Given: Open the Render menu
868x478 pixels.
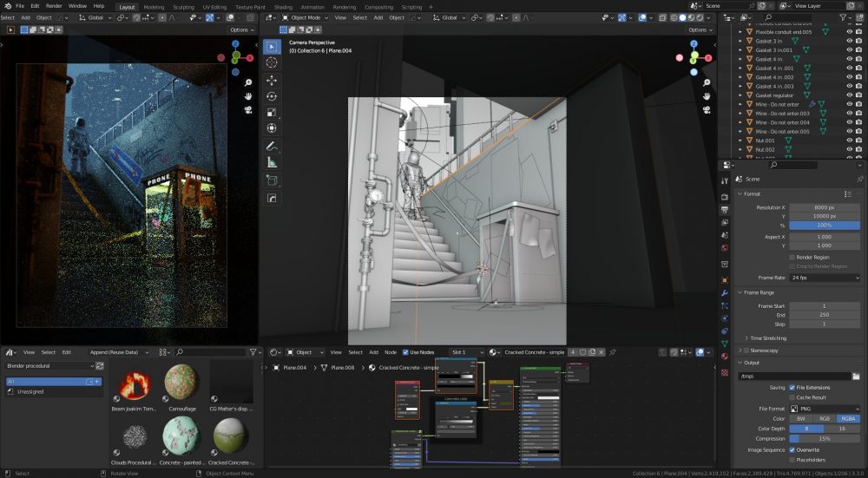Looking at the screenshot, I should 54,6.
